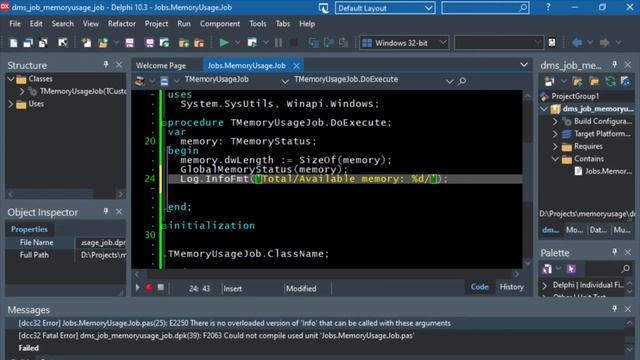Image resolution: width=640 pixels, height=360 pixels.
Task: Click the blue Back navigation arrow
Action: (577, 42)
